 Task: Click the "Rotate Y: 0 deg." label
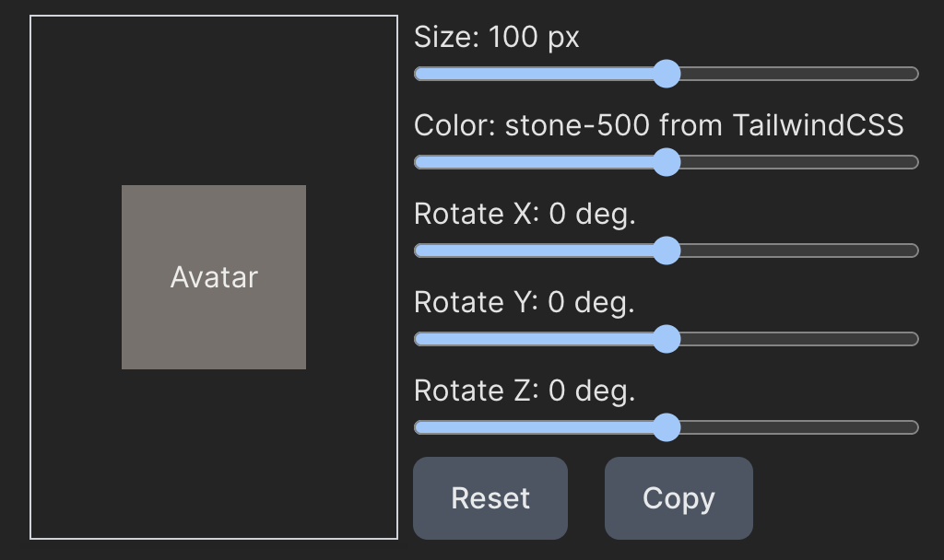[524, 302]
